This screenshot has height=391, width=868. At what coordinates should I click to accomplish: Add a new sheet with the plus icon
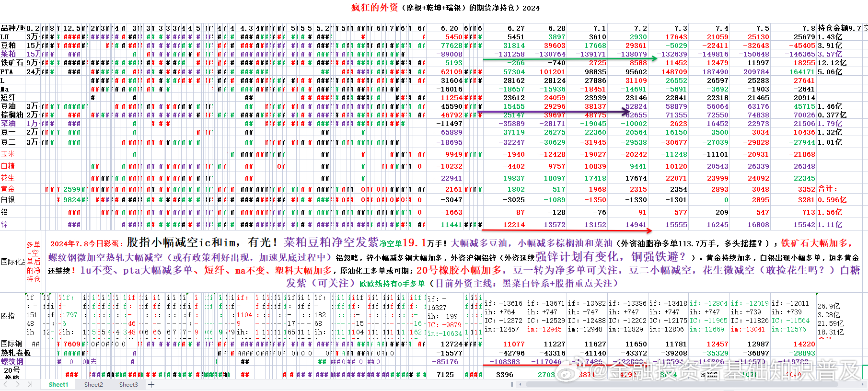pos(151,384)
